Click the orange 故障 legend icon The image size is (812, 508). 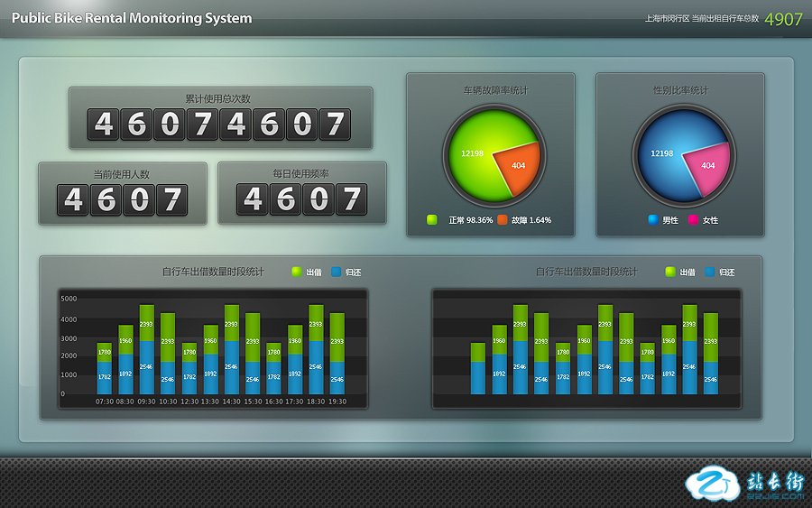tap(503, 219)
